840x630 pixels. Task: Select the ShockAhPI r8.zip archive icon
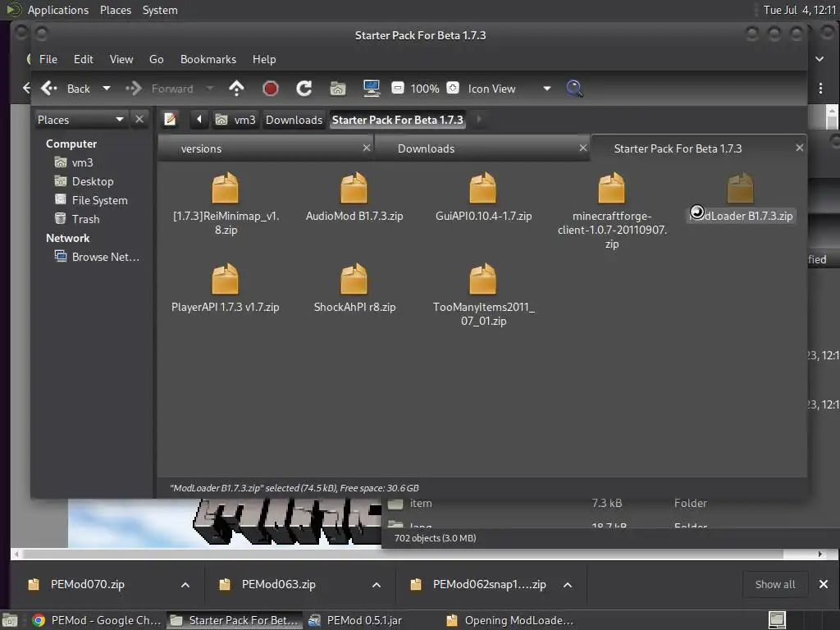point(354,279)
